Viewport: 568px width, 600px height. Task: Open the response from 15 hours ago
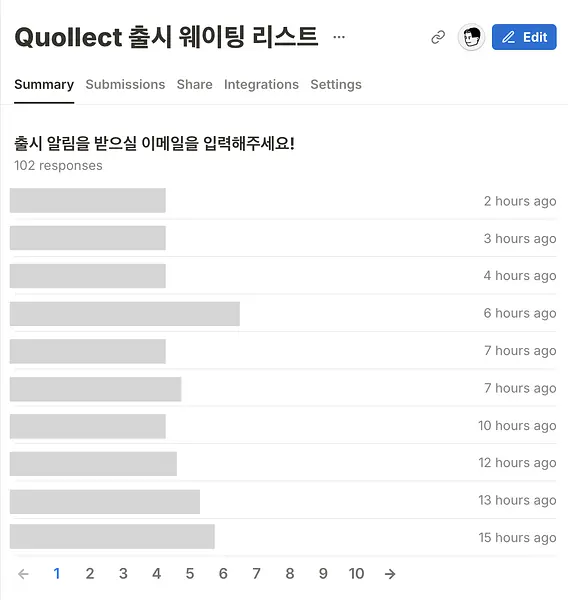[283, 537]
